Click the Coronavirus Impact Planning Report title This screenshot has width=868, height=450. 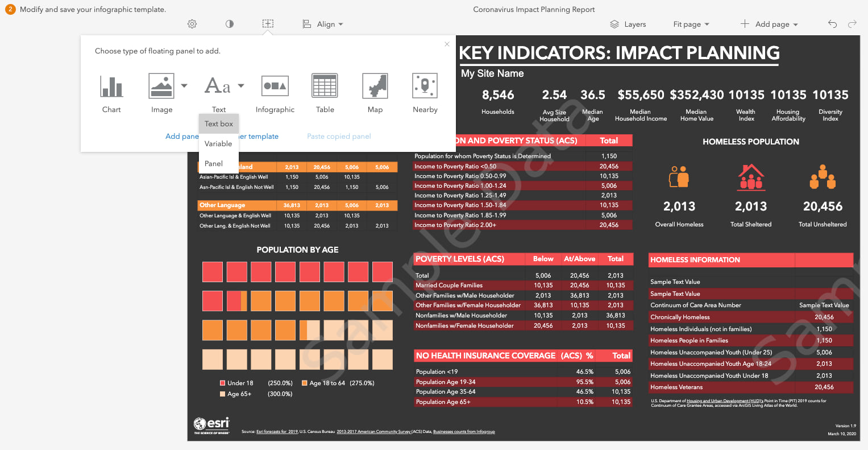tap(534, 10)
